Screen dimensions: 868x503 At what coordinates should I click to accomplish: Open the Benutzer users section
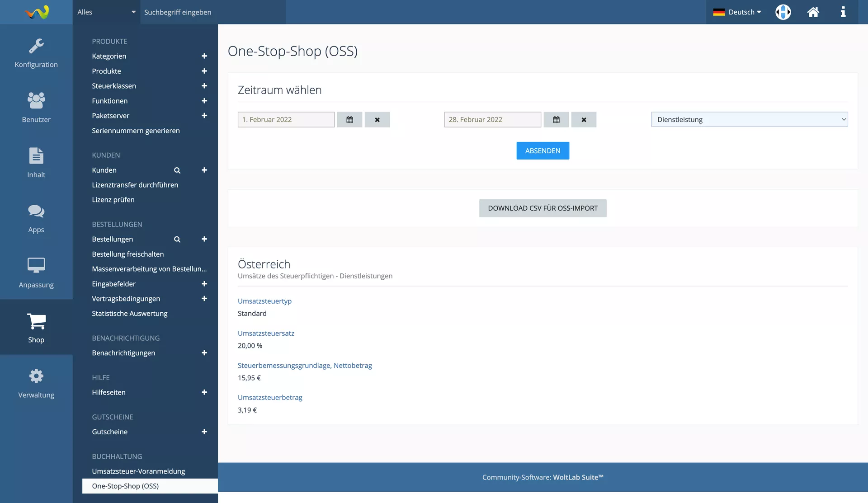tap(36, 108)
